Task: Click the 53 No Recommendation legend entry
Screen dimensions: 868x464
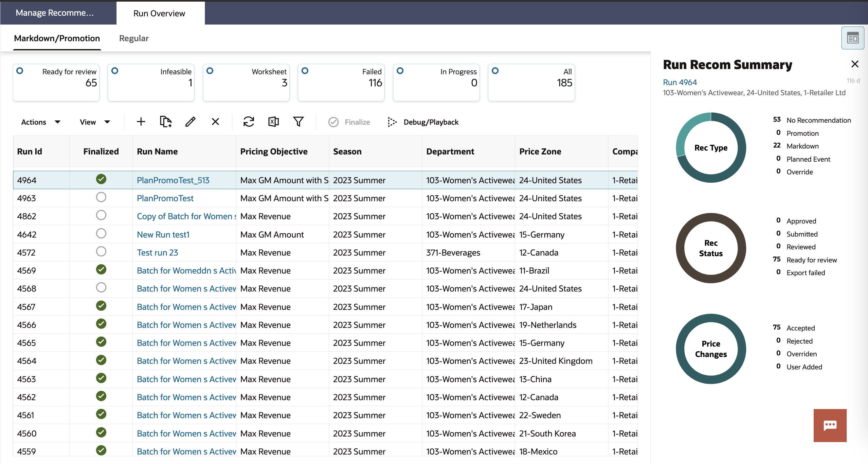Action: click(812, 120)
